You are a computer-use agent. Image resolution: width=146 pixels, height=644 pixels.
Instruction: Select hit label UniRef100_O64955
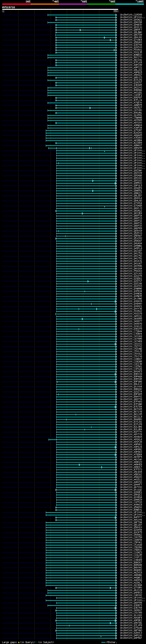pos(131,318)
